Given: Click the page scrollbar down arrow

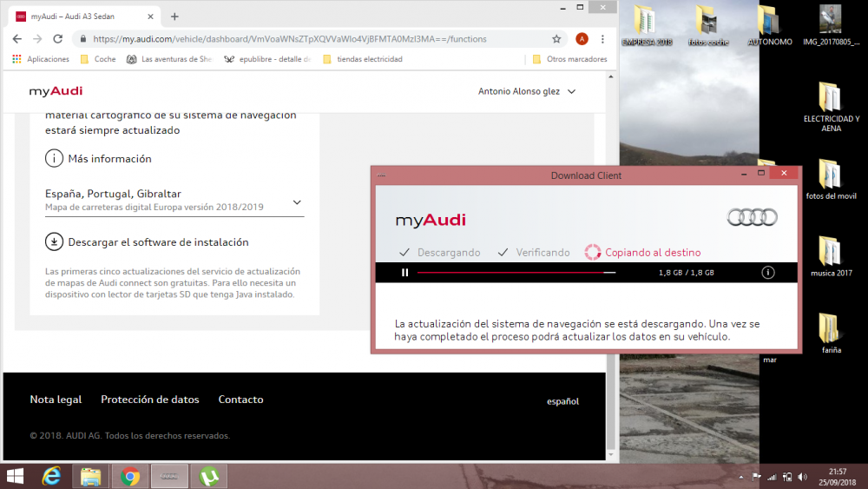Looking at the screenshot, I should tap(610, 455).
